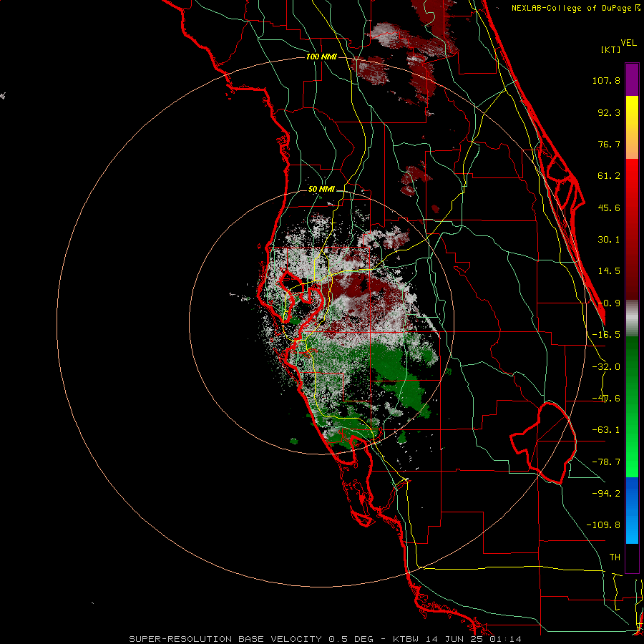The width and height of the screenshot is (644, 644).
Task: Select the 76.7 scale value
Action: 609,144
